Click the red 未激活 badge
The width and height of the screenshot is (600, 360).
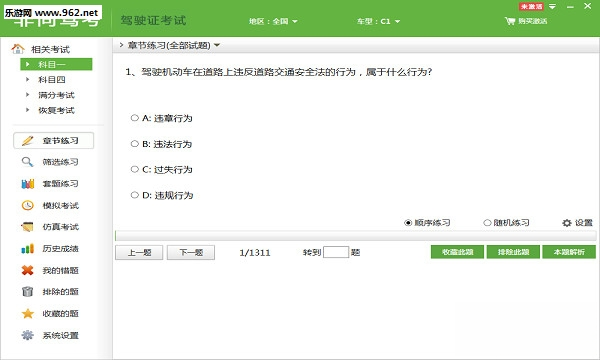click(x=531, y=7)
